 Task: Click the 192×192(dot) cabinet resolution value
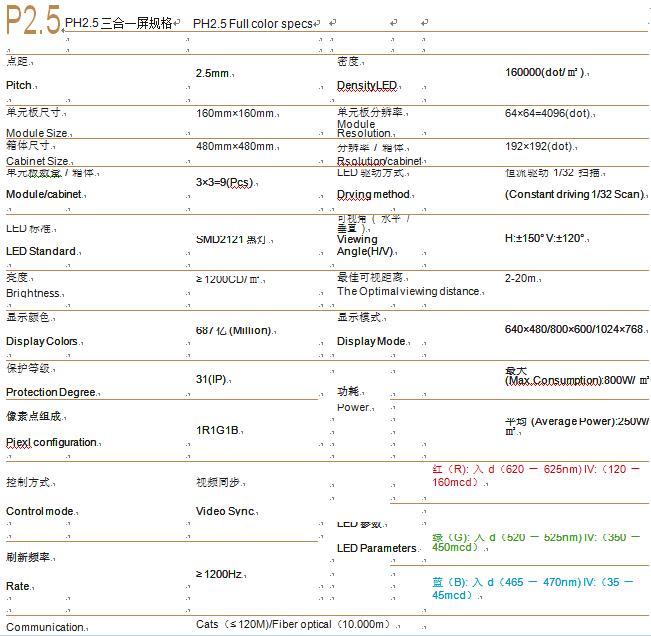540,146
